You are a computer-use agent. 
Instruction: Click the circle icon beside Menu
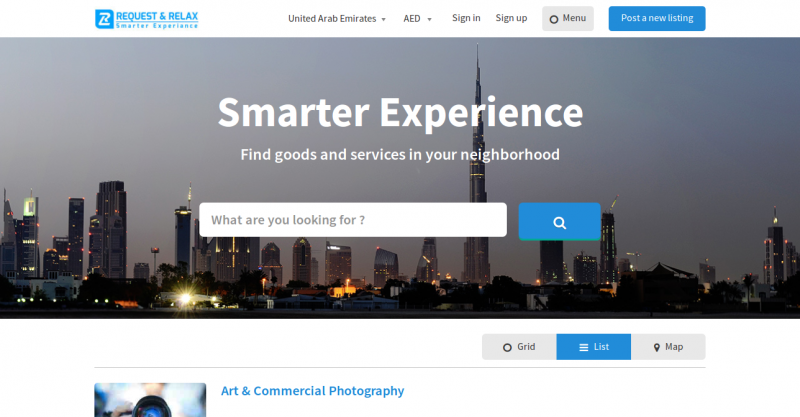554,19
